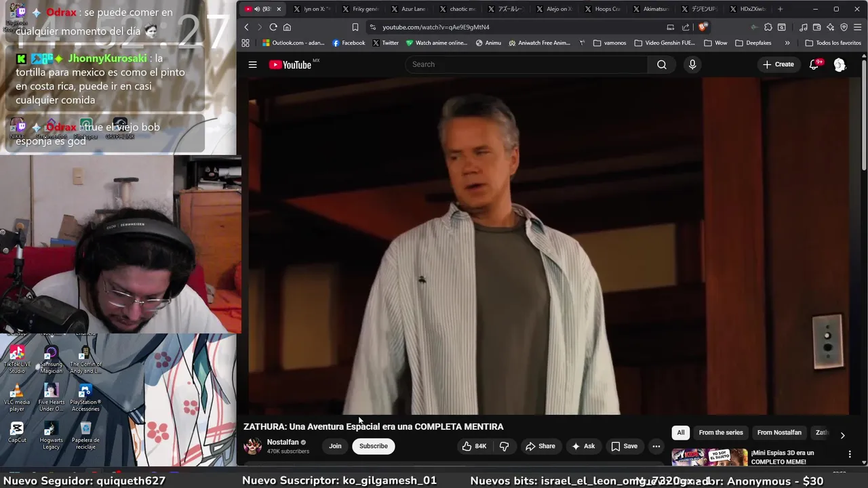Reload the browser page

click(x=273, y=27)
